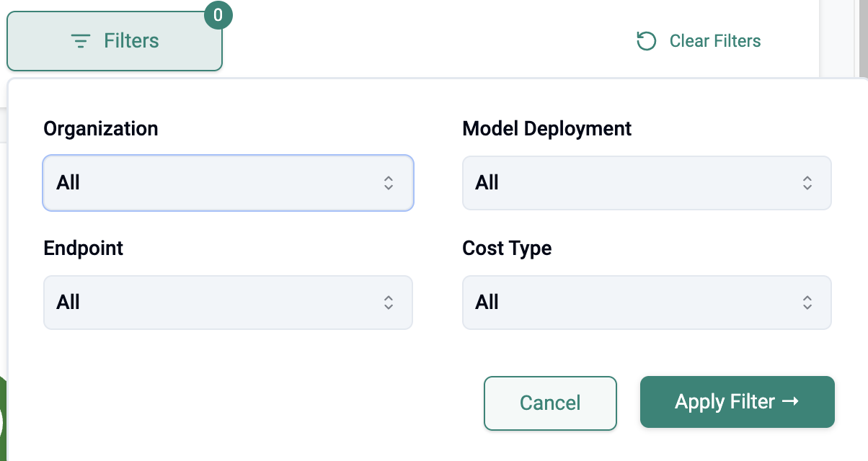Image resolution: width=868 pixels, height=461 pixels.
Task: Click the chevron arrows in Model Deployment field
Action: (807, 183)
